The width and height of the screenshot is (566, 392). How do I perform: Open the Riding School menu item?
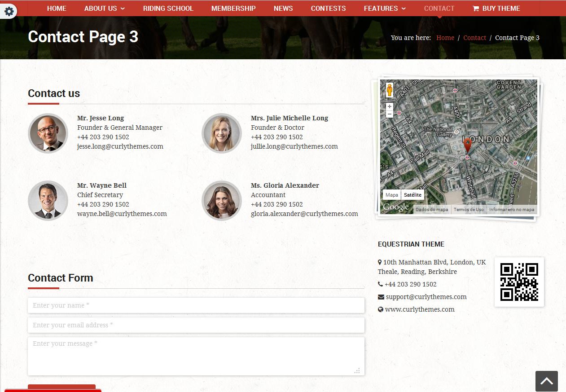[168, 9]
